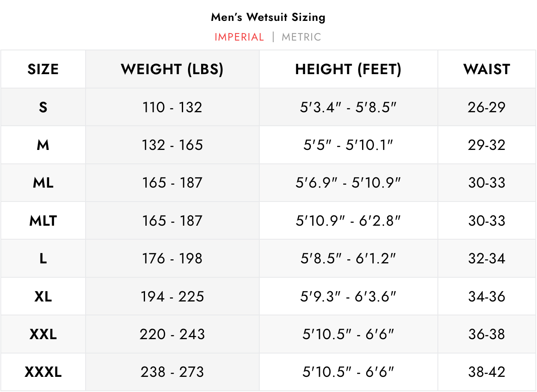537x392 pixels.
Task: Select the ML size row label
Action: coord(43,183)
